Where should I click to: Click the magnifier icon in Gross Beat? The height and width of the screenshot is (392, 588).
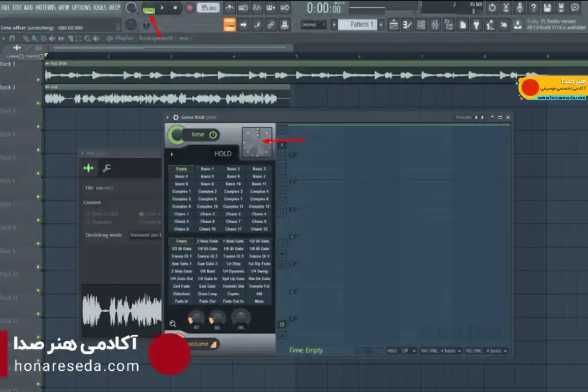tap(172, 324)
